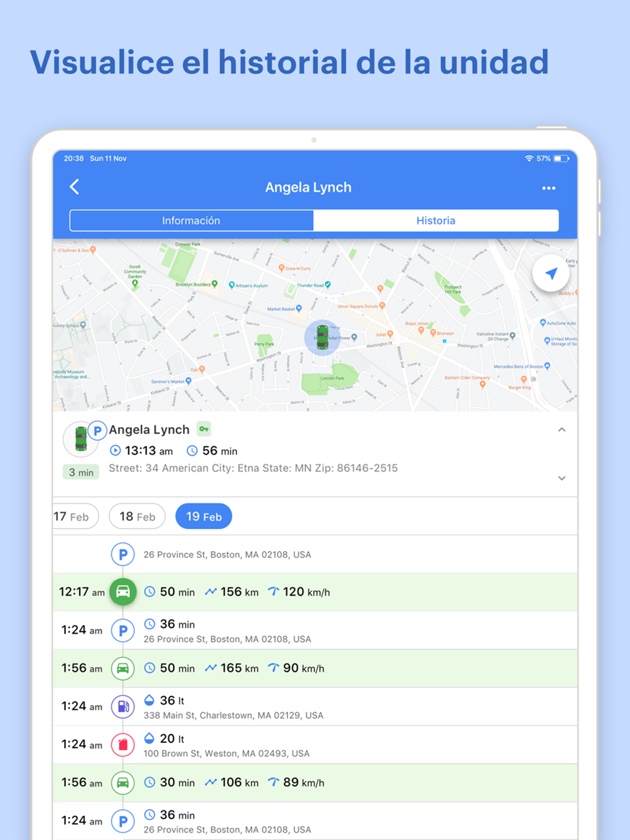The image size is (630, 840).
Task: Tap the distance icon beside 165 km
Action: tap(211, 668)
